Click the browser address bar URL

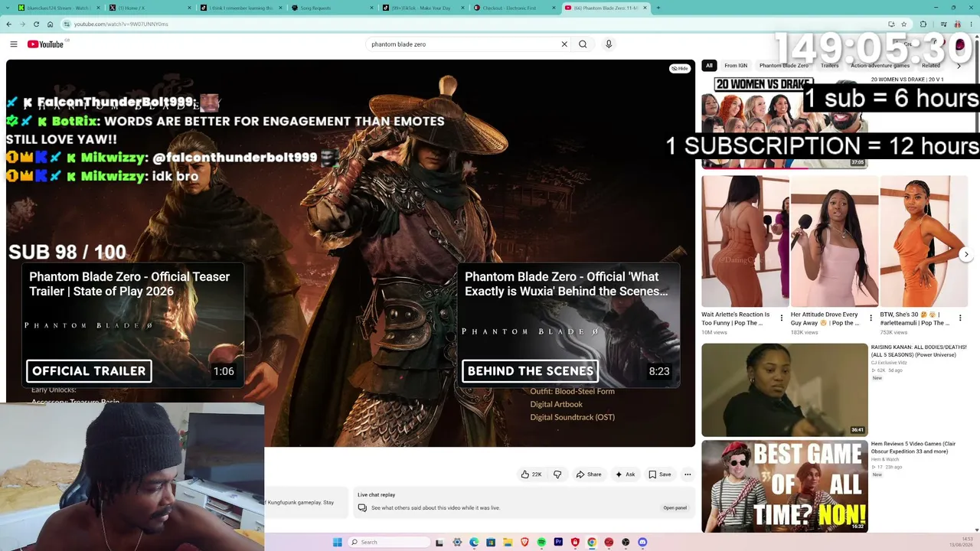click(121, 24)
